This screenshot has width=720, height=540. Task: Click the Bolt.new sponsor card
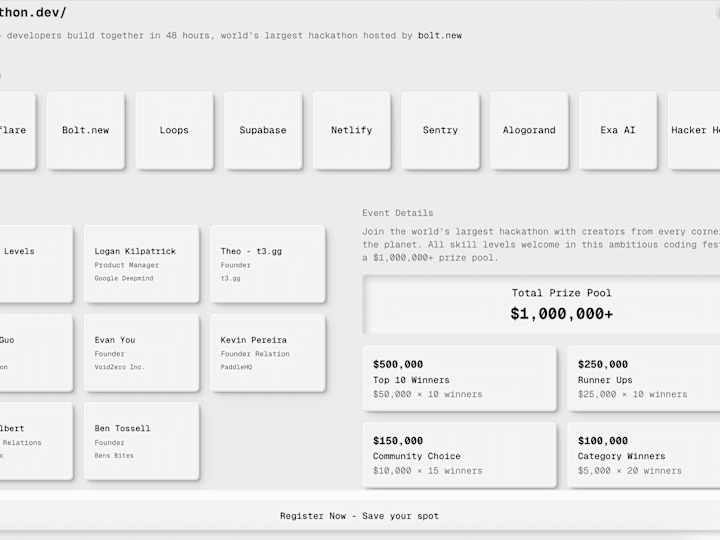pos(85,130)
